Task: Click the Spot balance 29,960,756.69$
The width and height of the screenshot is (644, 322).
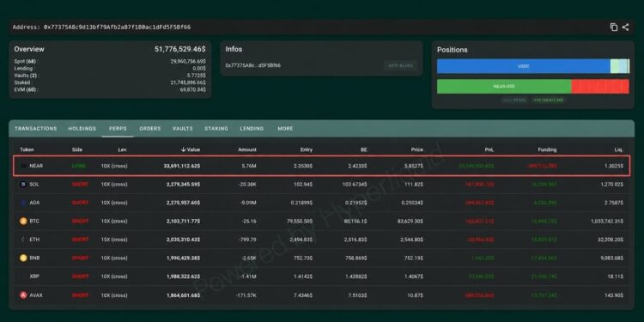Action: (x=188, y=61)
